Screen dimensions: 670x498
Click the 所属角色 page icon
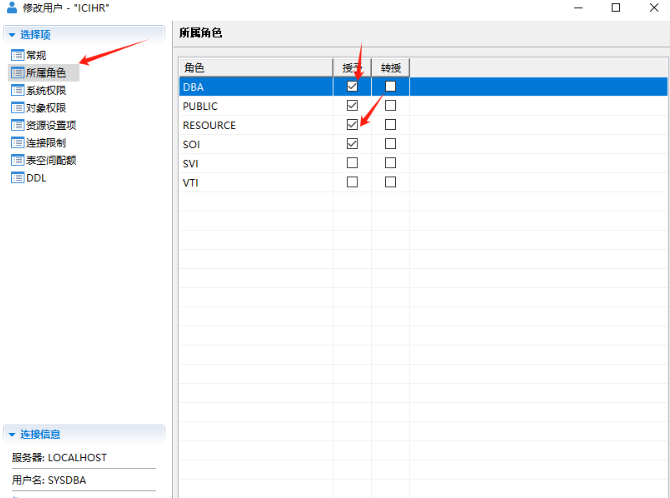pyautogui.click(x=18, y=73)
